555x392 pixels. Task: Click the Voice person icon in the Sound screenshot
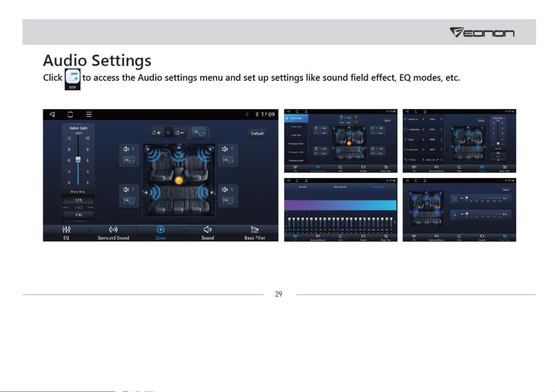click(x=406, y=140)
